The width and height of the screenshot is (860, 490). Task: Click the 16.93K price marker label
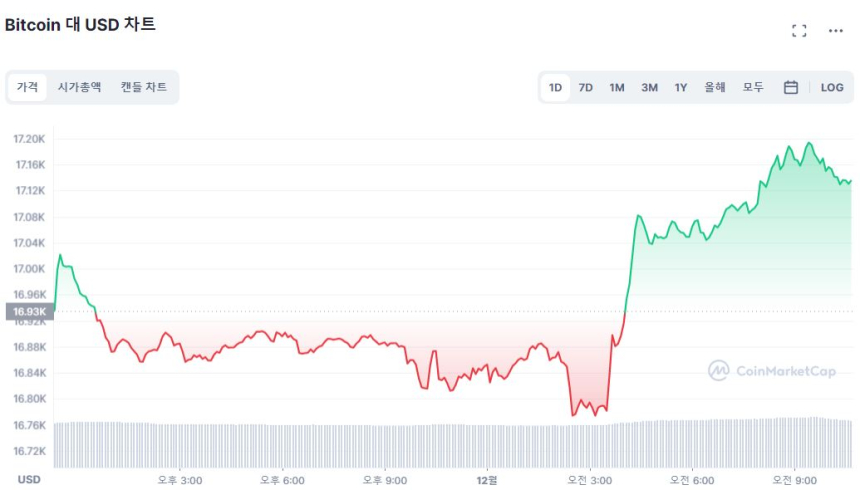[x=27, y=312]
